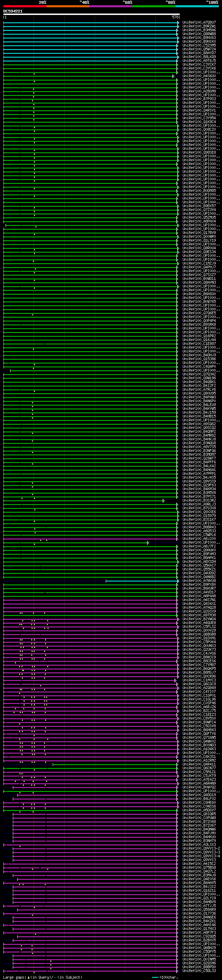Screen dimensions: 222x980
Task: Select hit label UniRef100_B4J159
Action: pos(199,412)
